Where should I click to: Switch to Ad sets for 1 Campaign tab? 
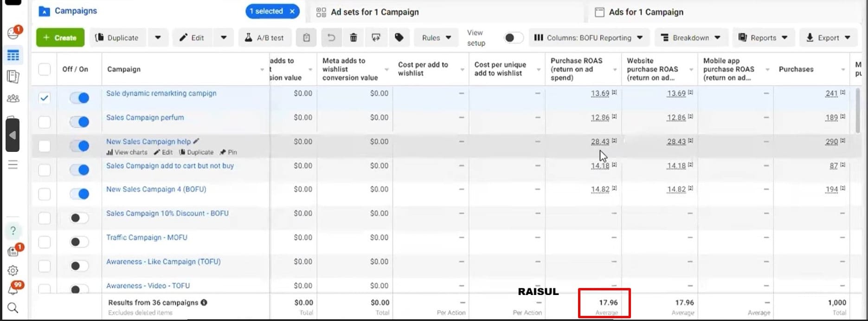374,12
